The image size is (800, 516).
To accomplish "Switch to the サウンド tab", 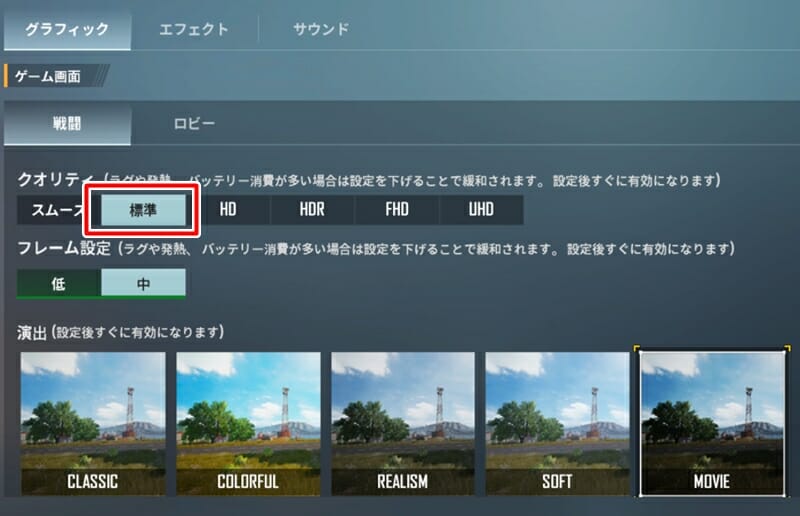I will (x=321, y=29).
